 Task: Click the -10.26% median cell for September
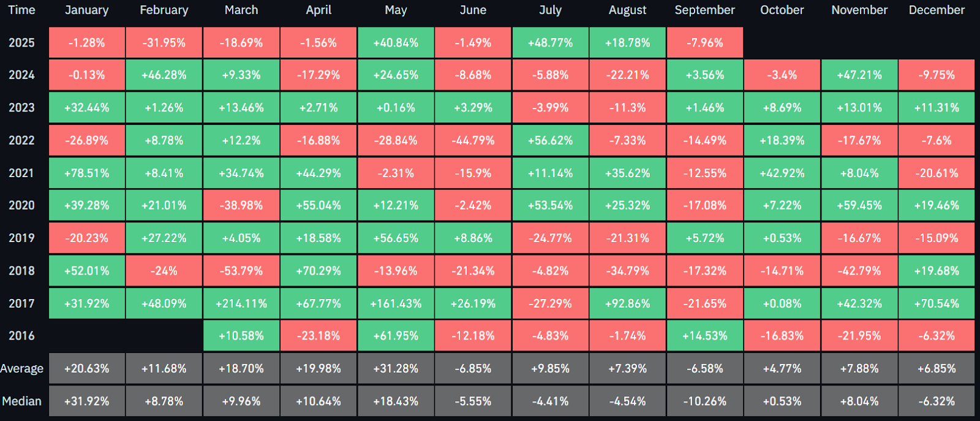[705, 401]
